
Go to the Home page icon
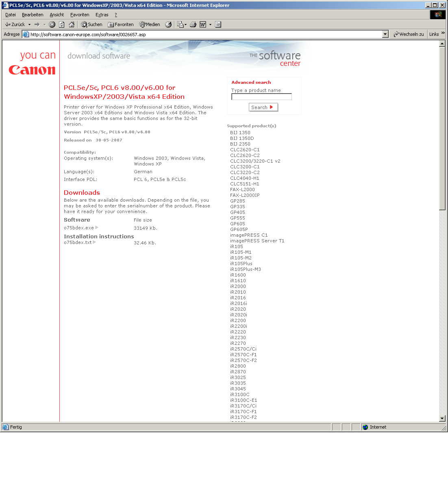pos(72,24)
